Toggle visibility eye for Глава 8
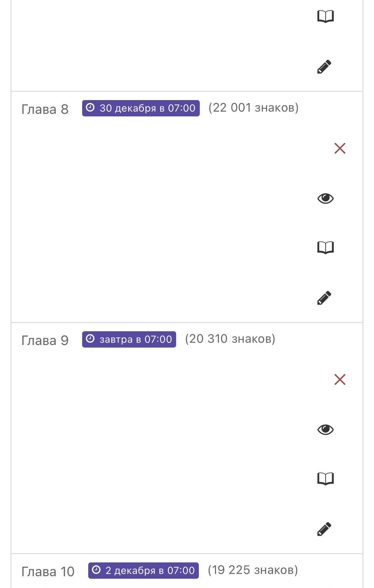 pyautogui.click(x=325, y=199)
